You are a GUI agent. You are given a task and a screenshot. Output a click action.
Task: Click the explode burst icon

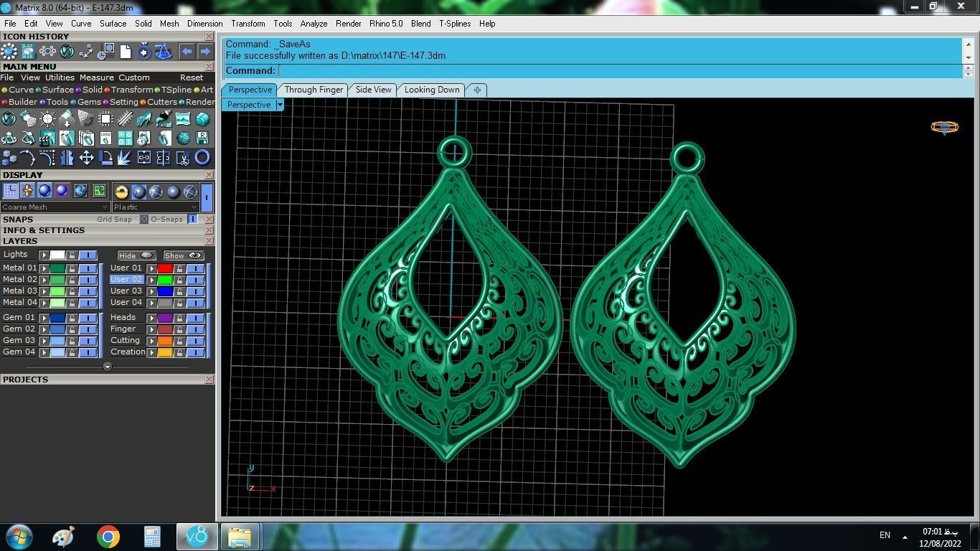[x=125, y=157]
